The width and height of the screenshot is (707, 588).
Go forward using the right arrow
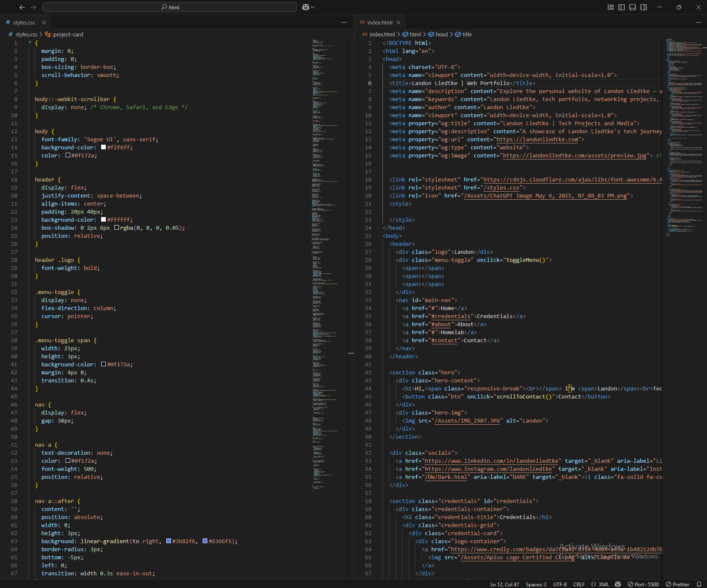(33, 7)
